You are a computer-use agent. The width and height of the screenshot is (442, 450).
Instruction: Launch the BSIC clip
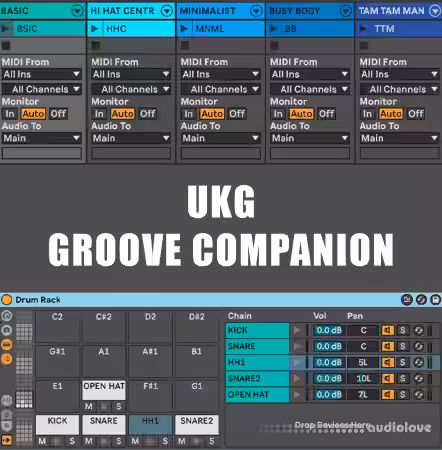coord(6,29)
